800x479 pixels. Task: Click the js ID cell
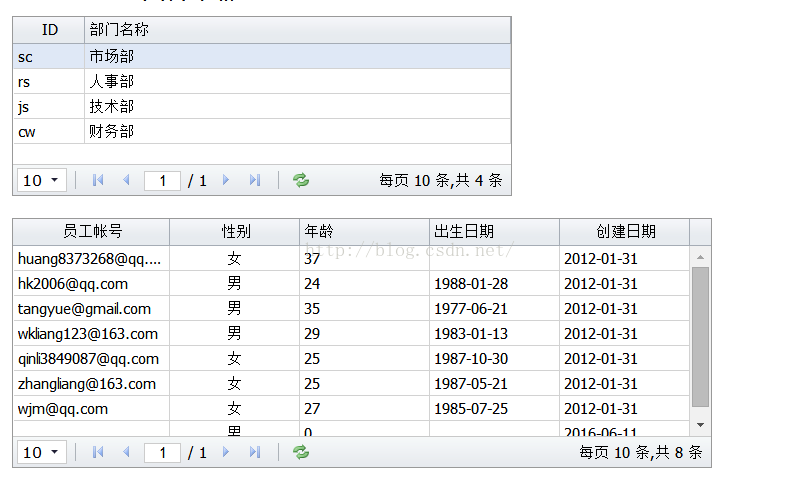tap(49, 106)
